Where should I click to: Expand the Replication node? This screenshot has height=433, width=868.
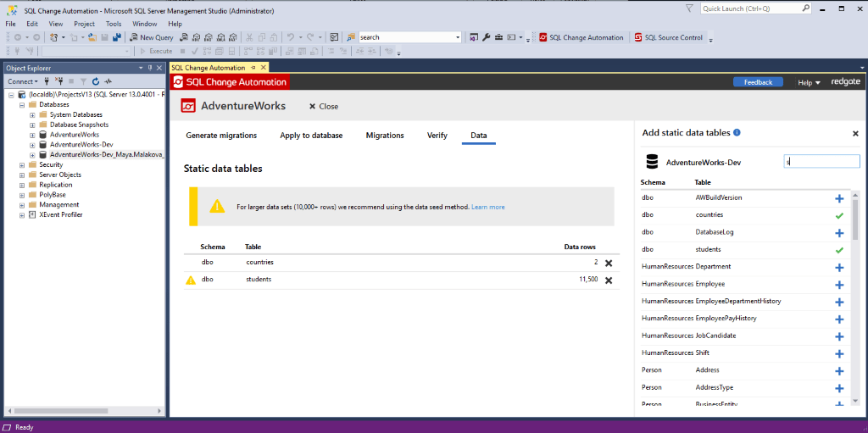tap(22, 185)
